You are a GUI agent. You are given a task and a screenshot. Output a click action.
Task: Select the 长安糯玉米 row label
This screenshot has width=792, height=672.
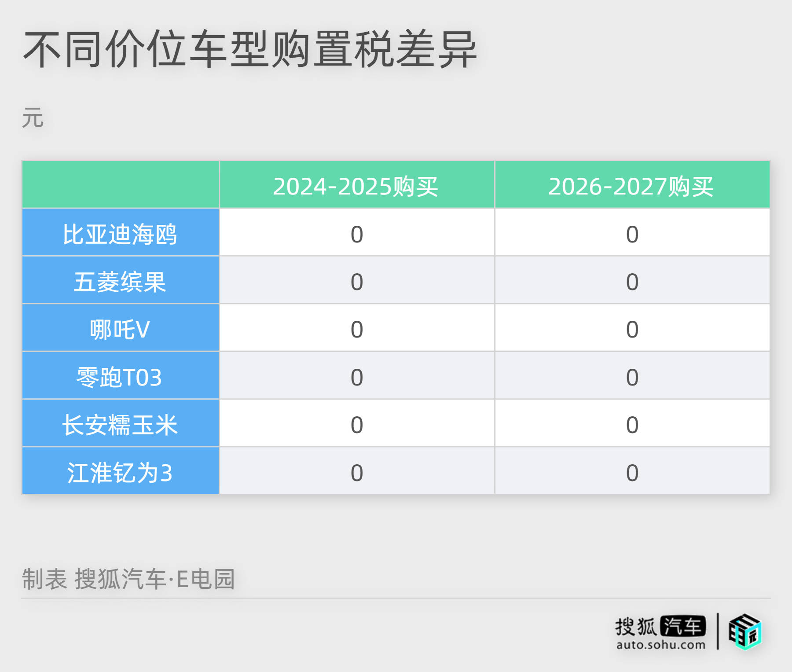[120, 424]
